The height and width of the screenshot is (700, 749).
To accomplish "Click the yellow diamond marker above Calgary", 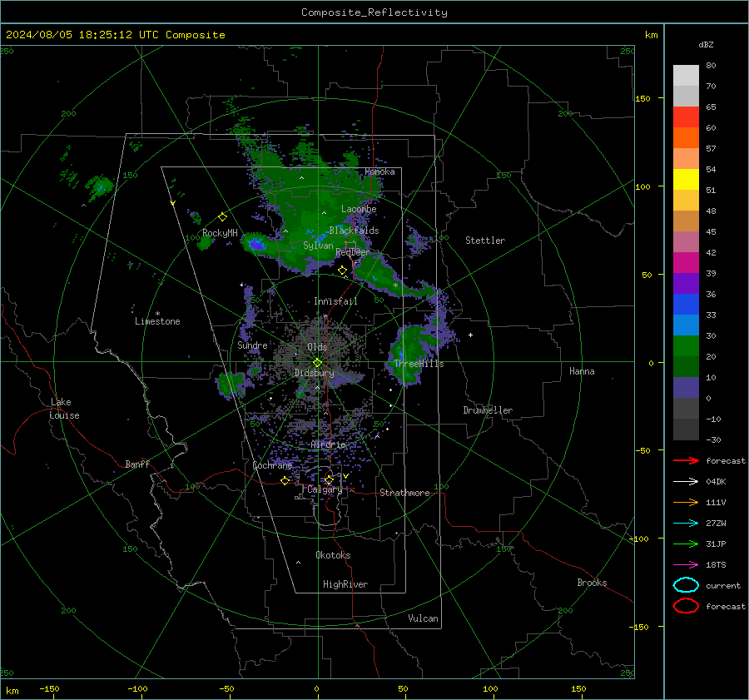I will tap(329, 479).
